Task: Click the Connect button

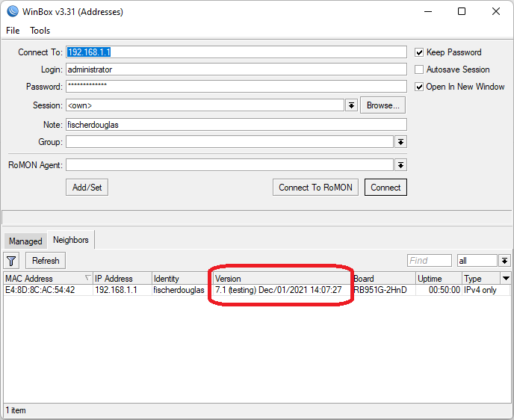Action: (385, 188)
